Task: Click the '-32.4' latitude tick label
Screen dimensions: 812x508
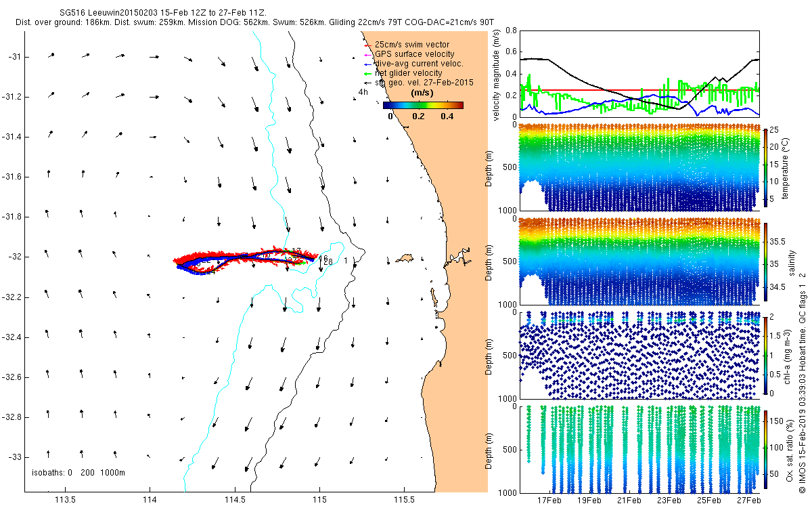Action: pos(12,337)
